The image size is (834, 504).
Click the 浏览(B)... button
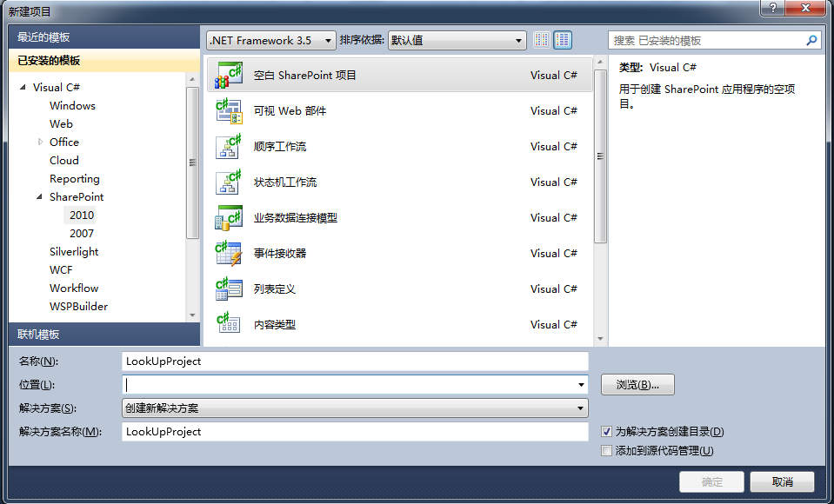tap(637, 384)
